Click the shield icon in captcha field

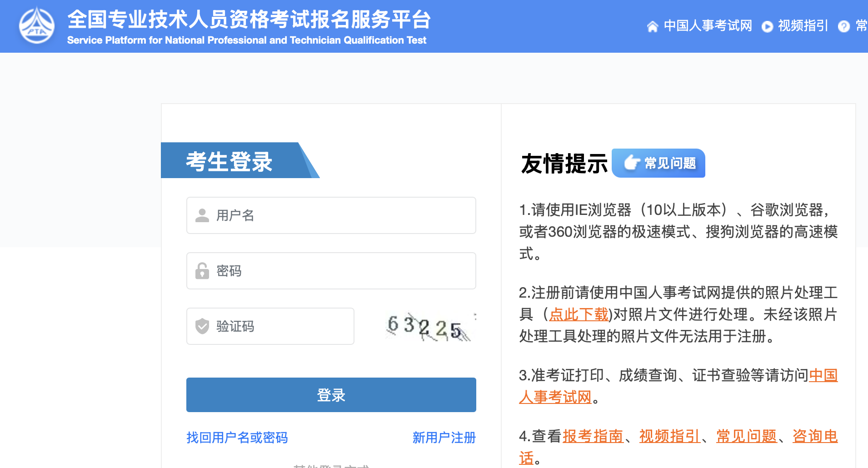click(x=202, y=326)
